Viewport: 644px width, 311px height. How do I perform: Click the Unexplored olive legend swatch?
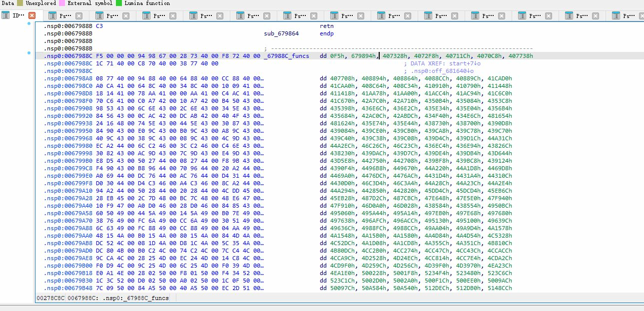point(20,3)
